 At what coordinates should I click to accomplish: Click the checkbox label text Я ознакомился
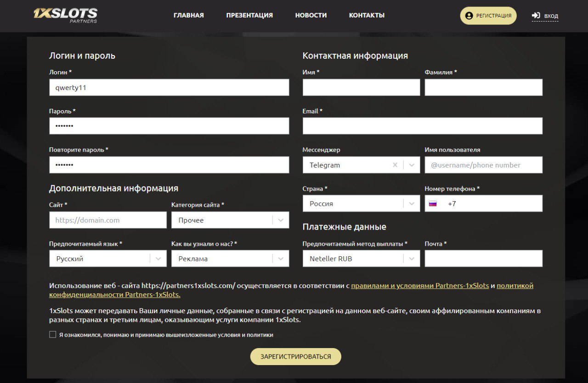click(x=166, y=335)
